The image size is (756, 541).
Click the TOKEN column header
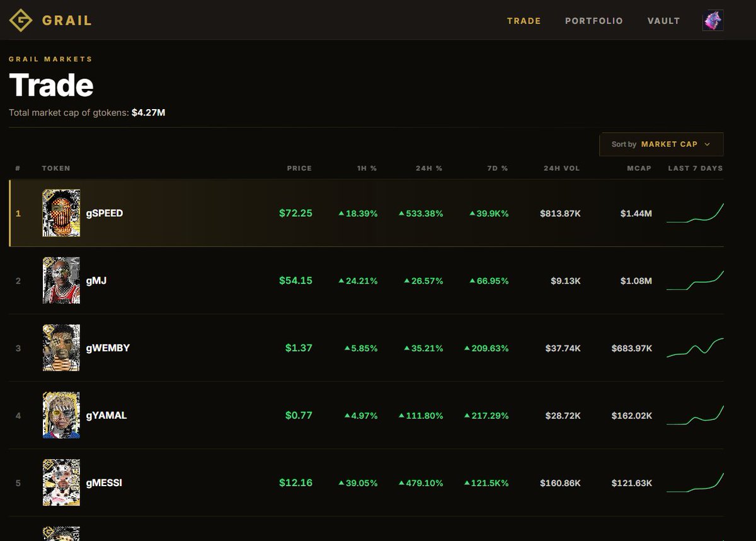[56, 168]
